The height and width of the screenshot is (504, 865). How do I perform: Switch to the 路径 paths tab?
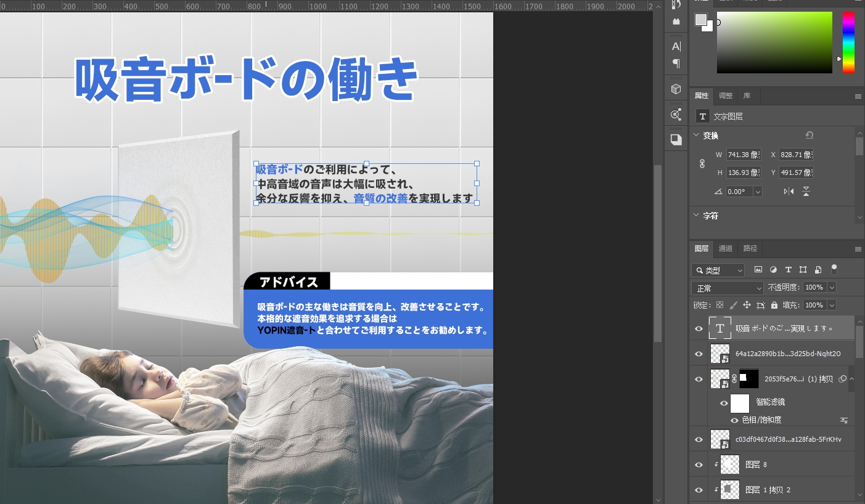750,248
